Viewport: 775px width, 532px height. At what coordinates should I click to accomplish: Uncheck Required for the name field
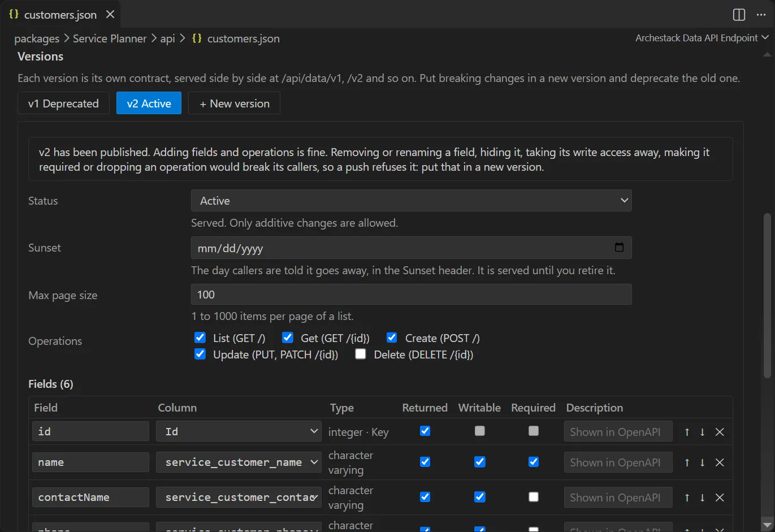(534, 462)
